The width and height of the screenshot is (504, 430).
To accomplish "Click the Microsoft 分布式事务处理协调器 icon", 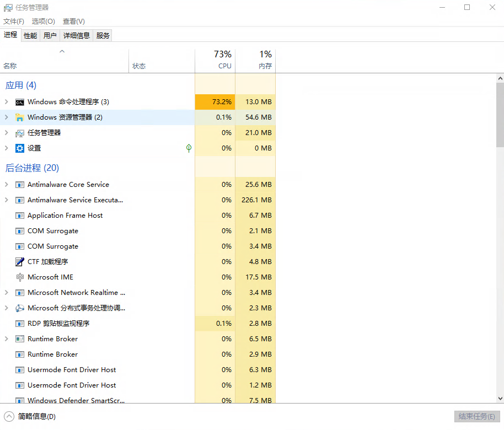I will [x=20, y=308].
